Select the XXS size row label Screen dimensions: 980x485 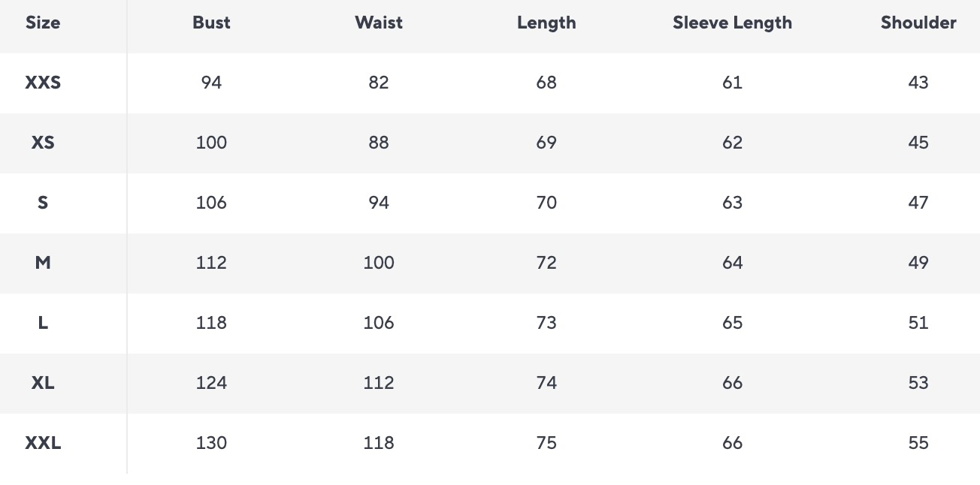coord(43,83)
